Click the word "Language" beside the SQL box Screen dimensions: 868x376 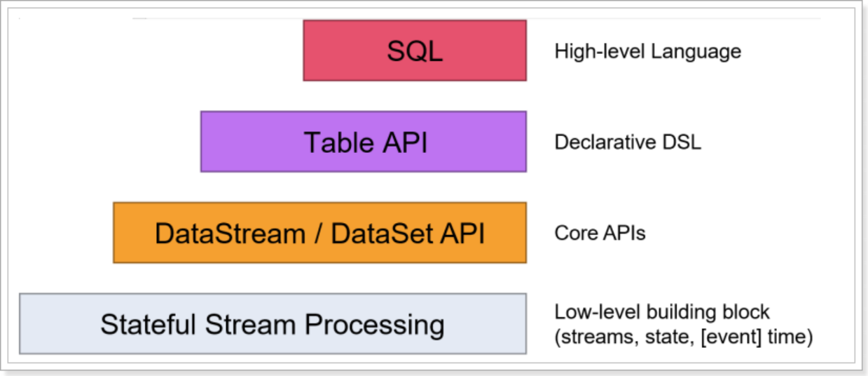[x=703, y=51]
